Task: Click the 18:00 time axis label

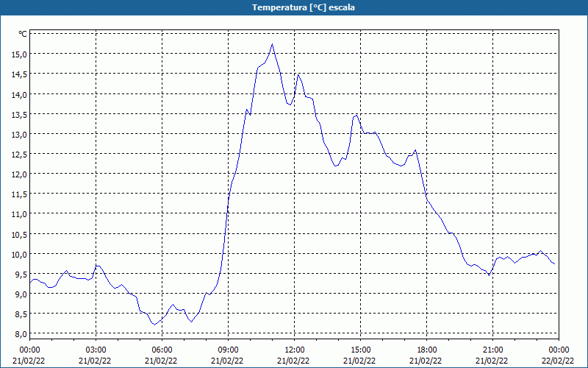Action: 427,350
